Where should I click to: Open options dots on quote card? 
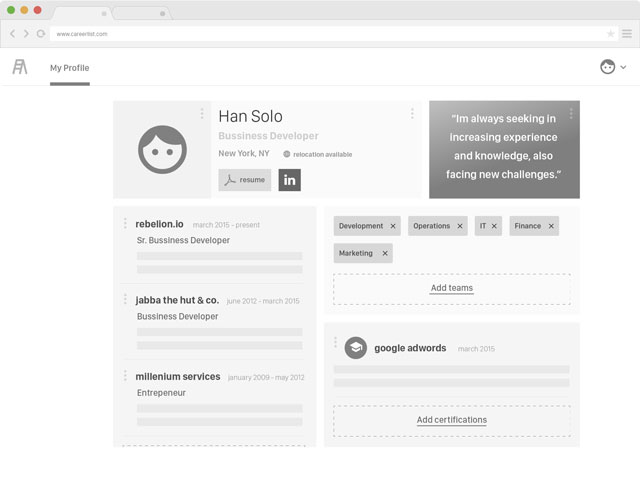(x=571, y=113)
